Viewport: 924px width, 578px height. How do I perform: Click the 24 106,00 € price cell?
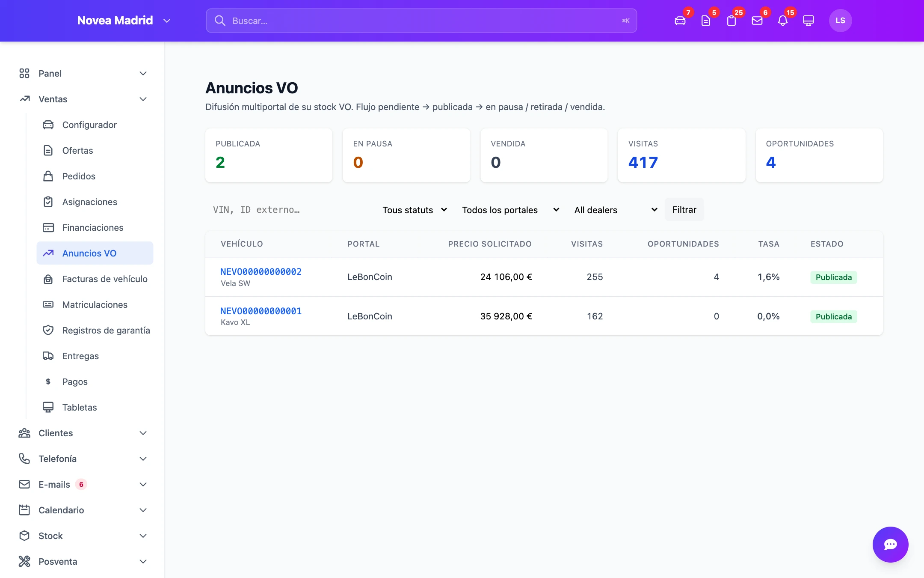tap(506, 277)
